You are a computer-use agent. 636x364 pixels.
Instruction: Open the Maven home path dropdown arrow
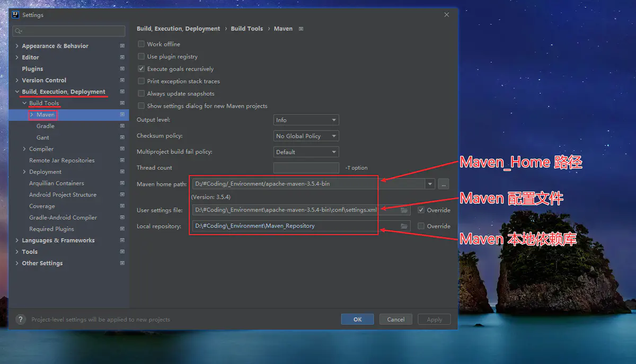point(429,184)
